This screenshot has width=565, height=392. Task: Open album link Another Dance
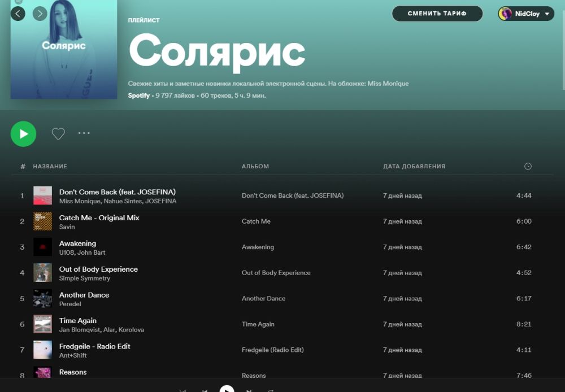point(263,298)
